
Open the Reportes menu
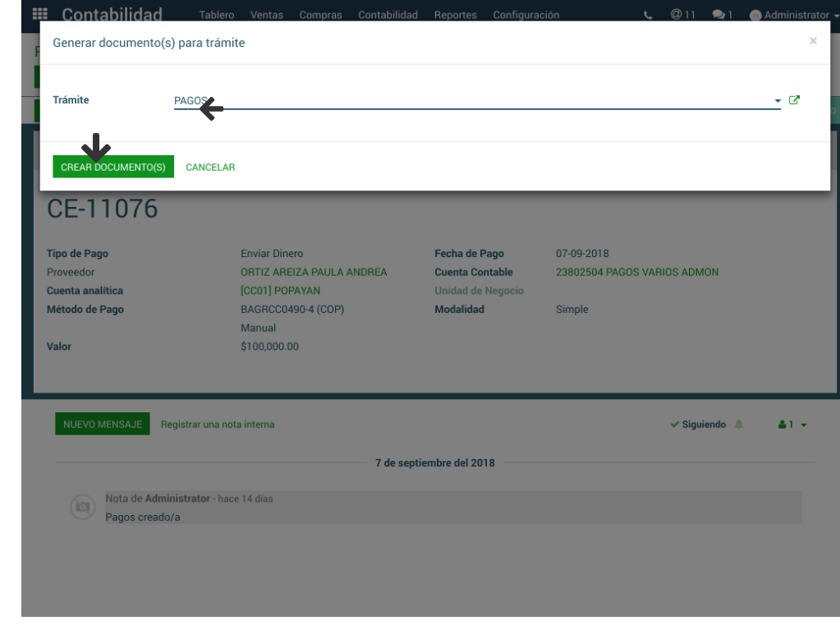point(455,15)
